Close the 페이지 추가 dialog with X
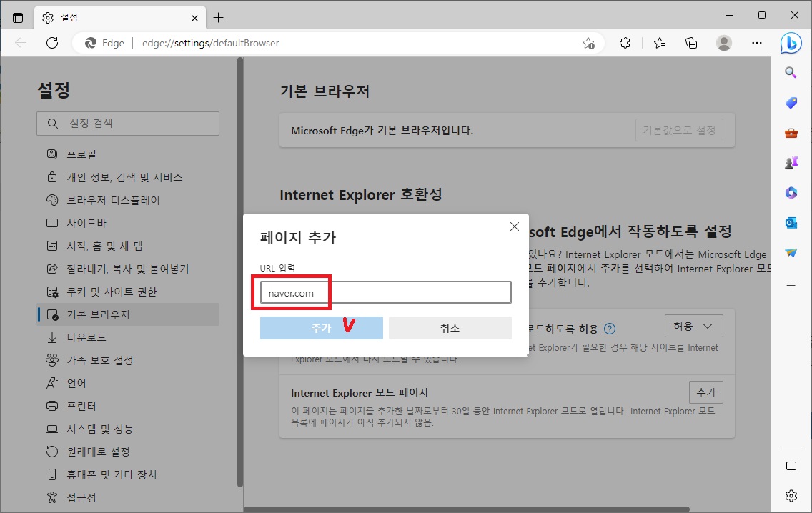Viewport: 812px width, 513px height. 514,226
